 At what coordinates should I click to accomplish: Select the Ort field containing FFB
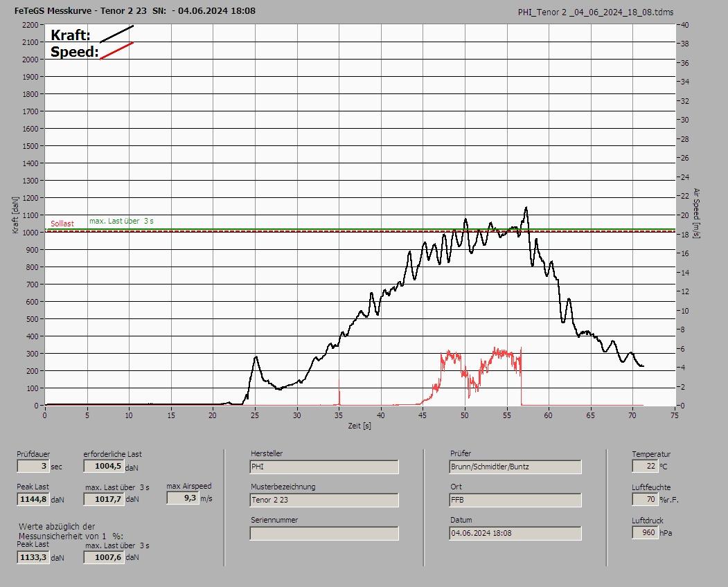click(x=515, y=500)
